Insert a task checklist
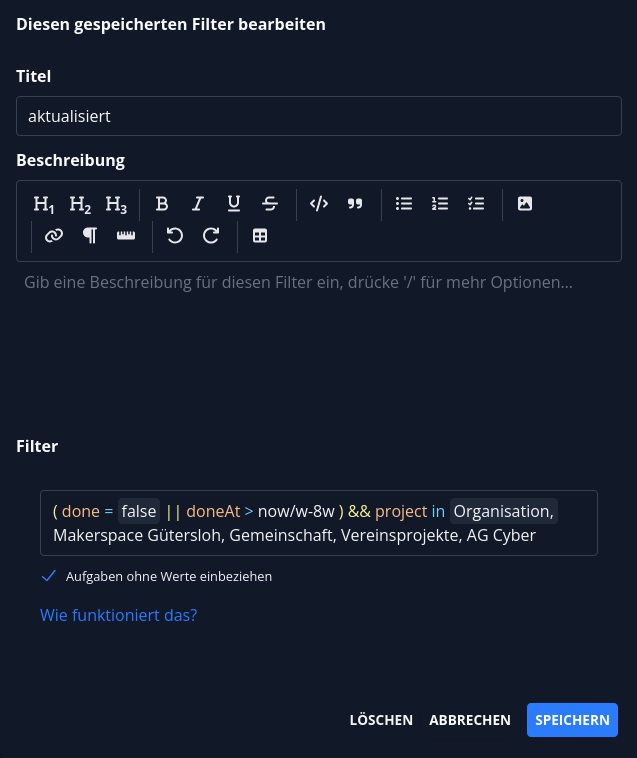This screenshot has height=758, width=637. pyautogui.click(x=476, y=204)
